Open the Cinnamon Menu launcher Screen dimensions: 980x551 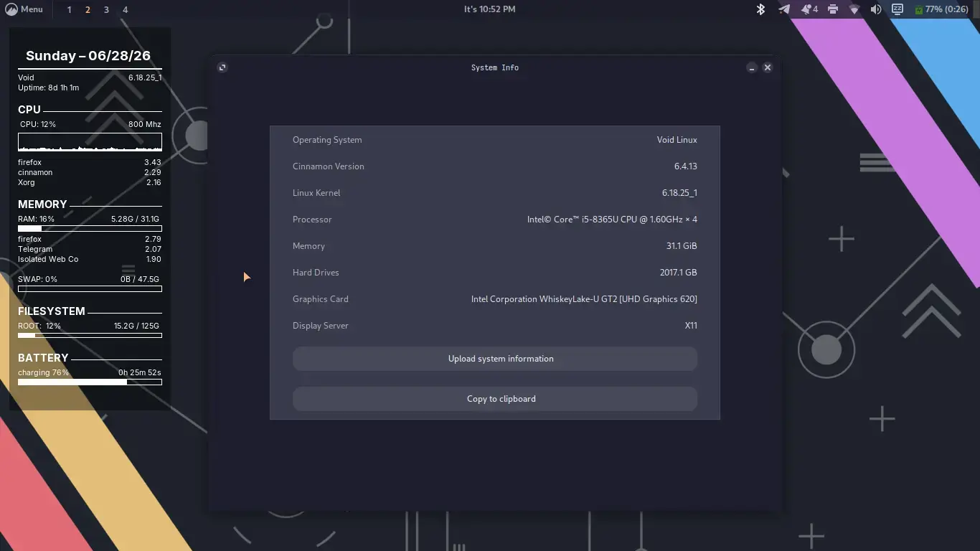click(x=24, y=9)
